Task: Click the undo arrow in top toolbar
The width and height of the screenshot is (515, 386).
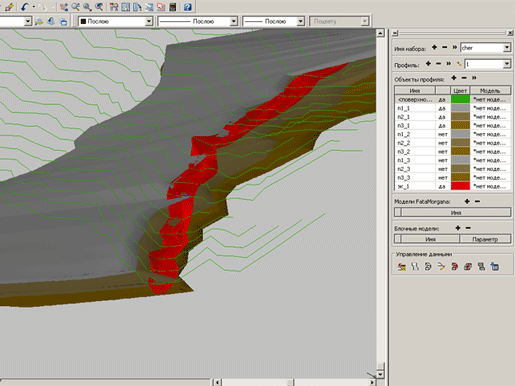Action: 24,7
